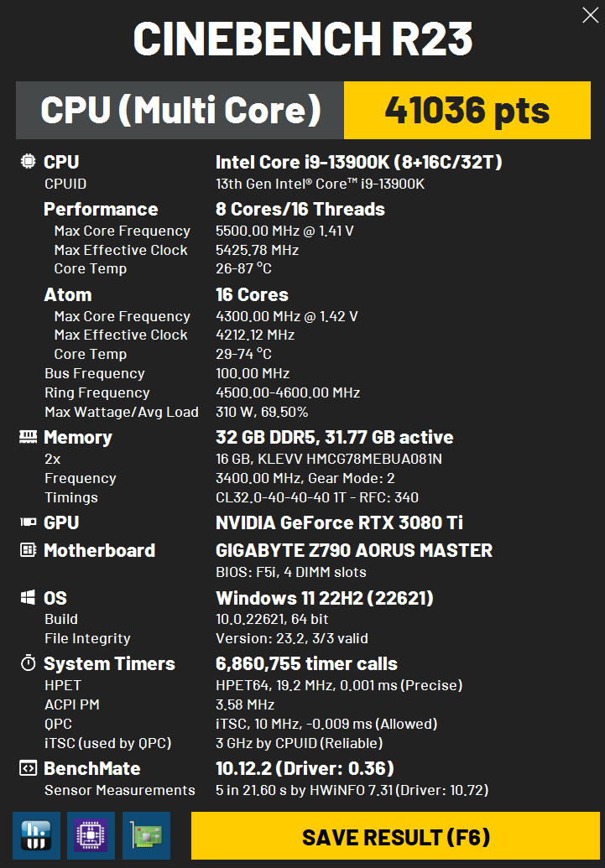Viewport: 605px width, 868px height.
Task: Click the Memory module section icon
Action: (28, 437)
